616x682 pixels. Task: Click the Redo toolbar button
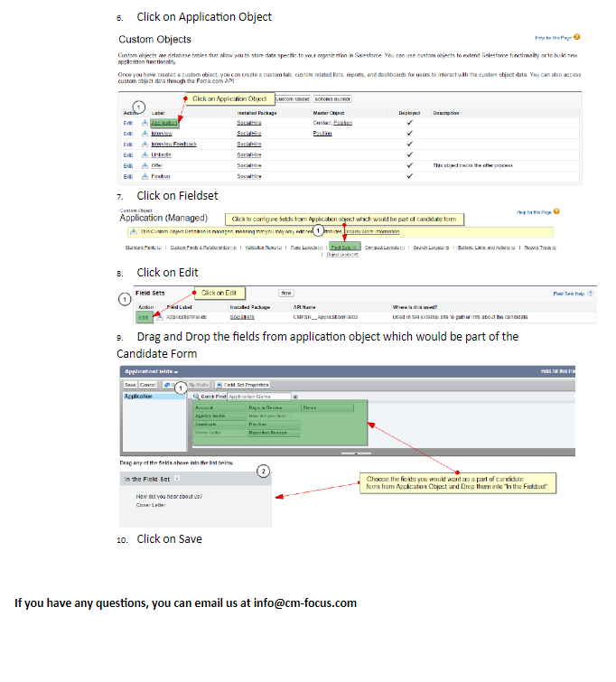199,385
